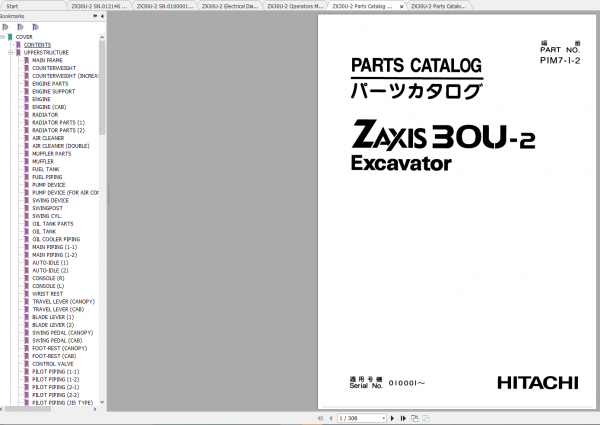Open the CONTENTS bookmark link
600x425 pixels.
click(37, 45)
